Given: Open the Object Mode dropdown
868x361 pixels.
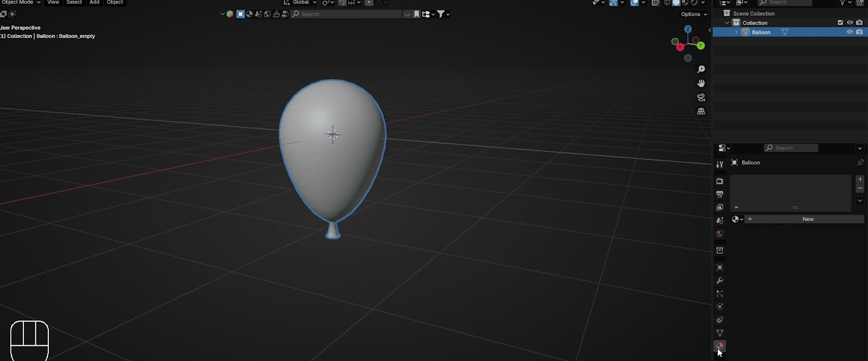Looking at the screenshot, I should coord(21,3).
